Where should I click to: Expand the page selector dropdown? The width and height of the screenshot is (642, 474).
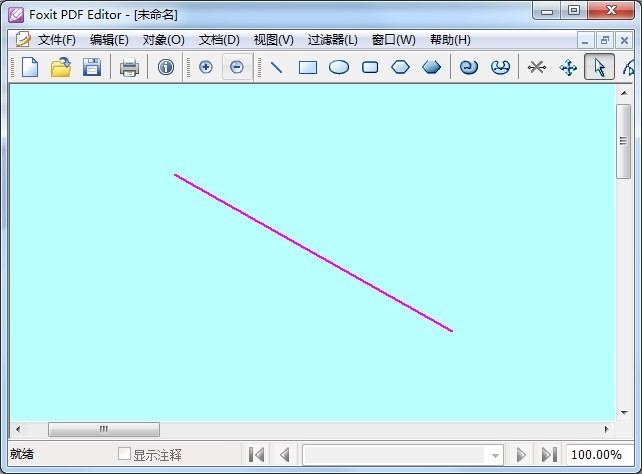(x=495, y=455)
